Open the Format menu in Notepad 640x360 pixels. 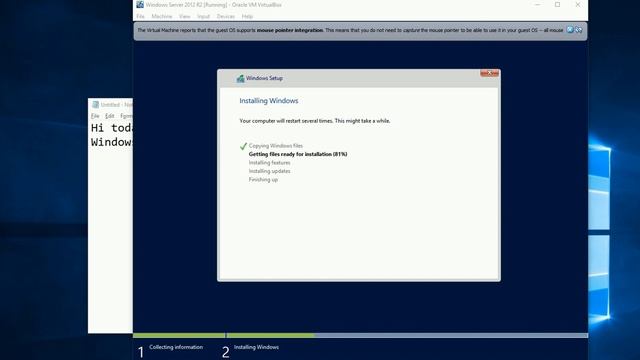point(127,116)
